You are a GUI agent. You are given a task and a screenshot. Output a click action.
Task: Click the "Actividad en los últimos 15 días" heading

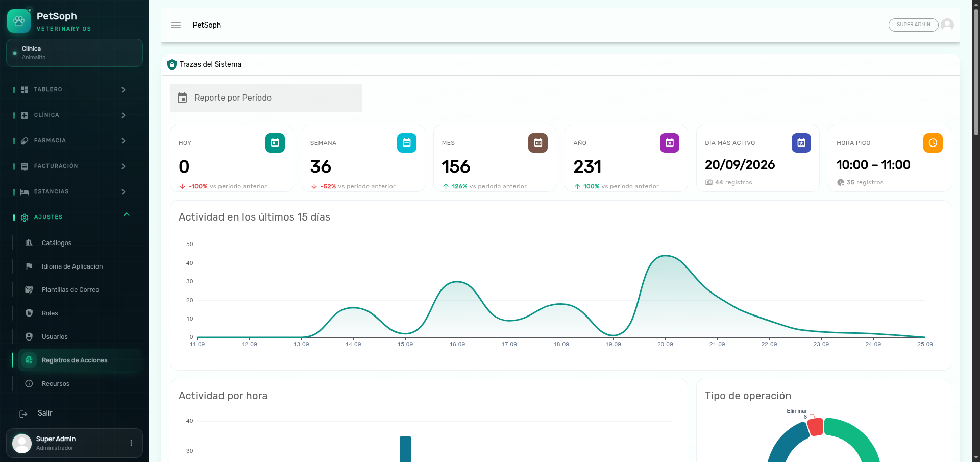254,217
